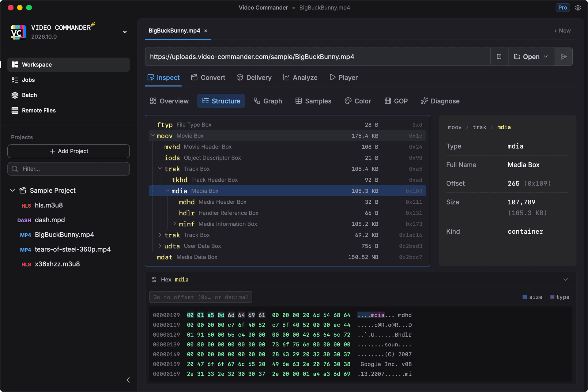
Task: Click Add Project button
Action: tap(69, 151)
